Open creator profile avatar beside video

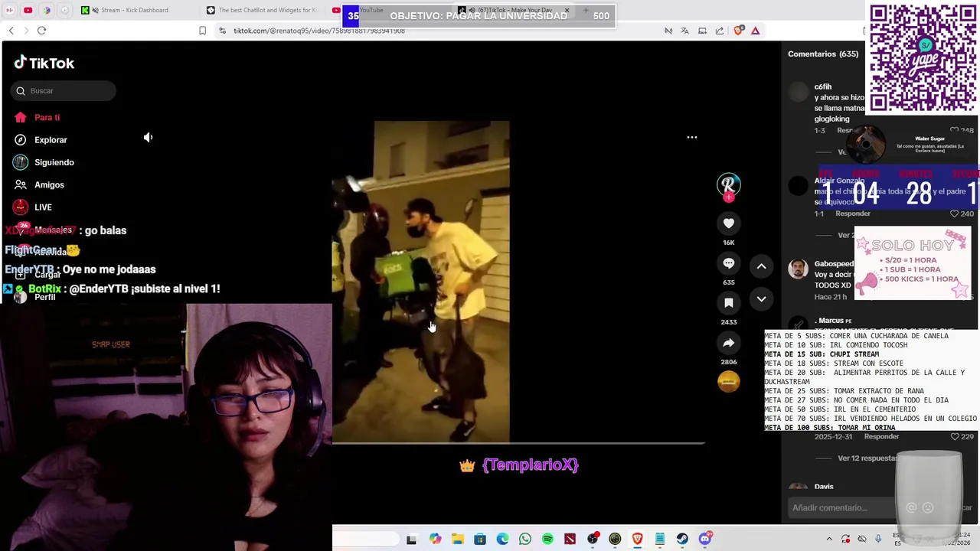tap(729, 184)
